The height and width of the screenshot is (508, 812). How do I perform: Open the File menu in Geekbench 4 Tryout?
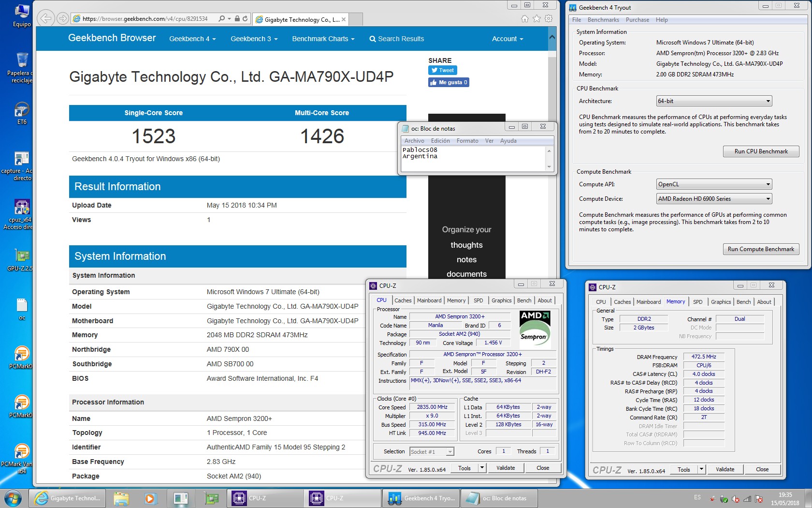[x=576, y=20]
